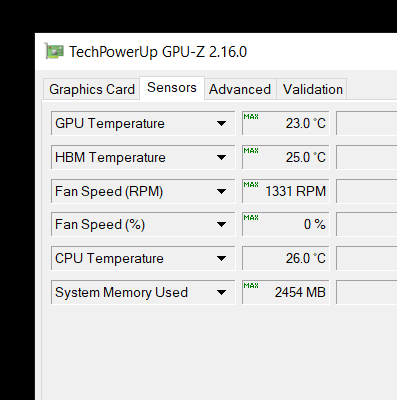This screenshot has width=397, height=400.
Task: Expand the Fan Speed (%) dropdown arrow
Action: pos(221,224)
